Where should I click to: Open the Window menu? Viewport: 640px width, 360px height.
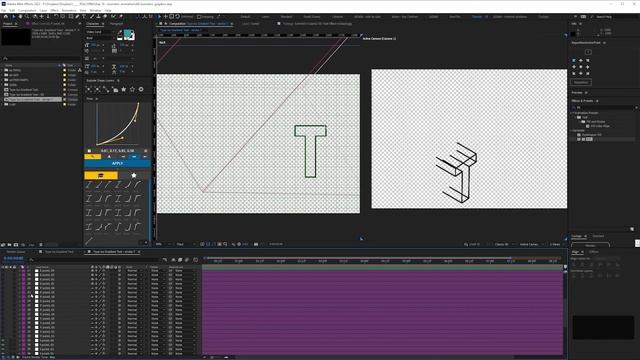pyautogui.click(x=95, y=10)
